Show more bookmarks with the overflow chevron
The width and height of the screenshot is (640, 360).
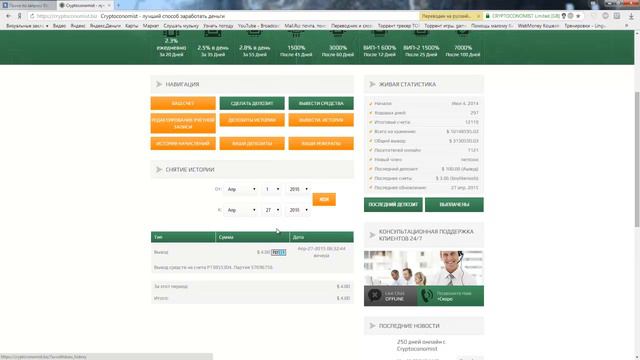pos(627,26)
